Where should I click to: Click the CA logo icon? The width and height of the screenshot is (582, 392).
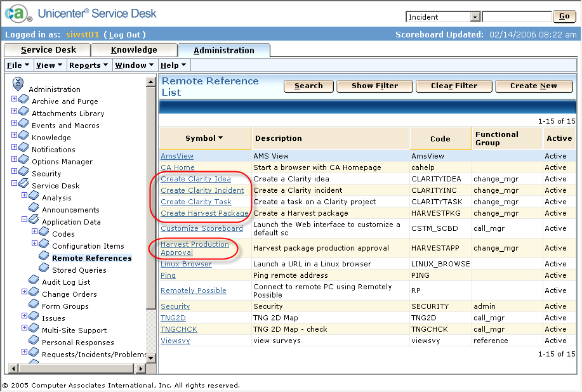pyautogui.click(x=17, y=14)
